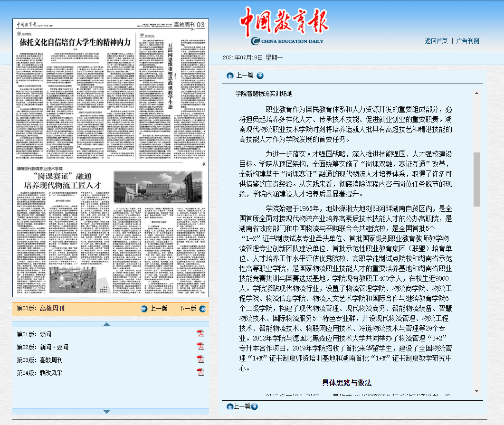The height and width of the screenshot is (425, 504).
Task: Click article scrollbar up arrow
Action: coord(476,93)
